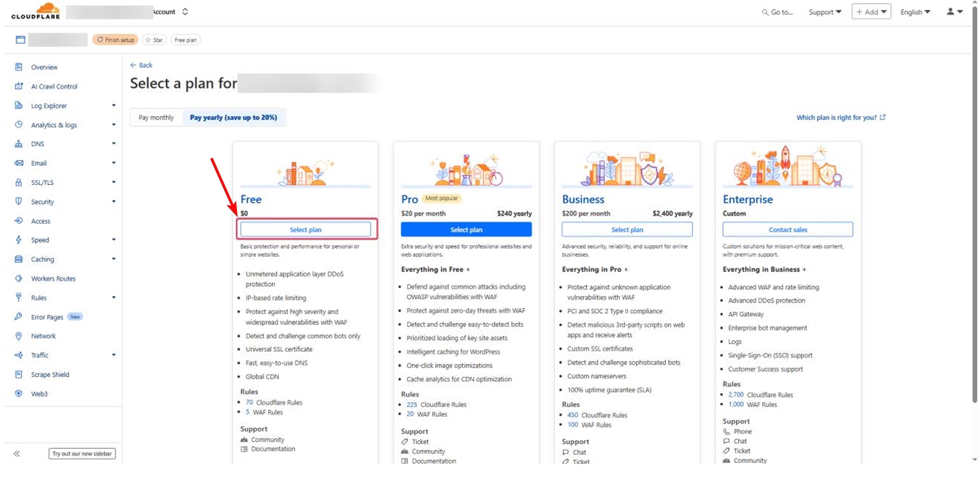Click the Free plan badge

186,40
